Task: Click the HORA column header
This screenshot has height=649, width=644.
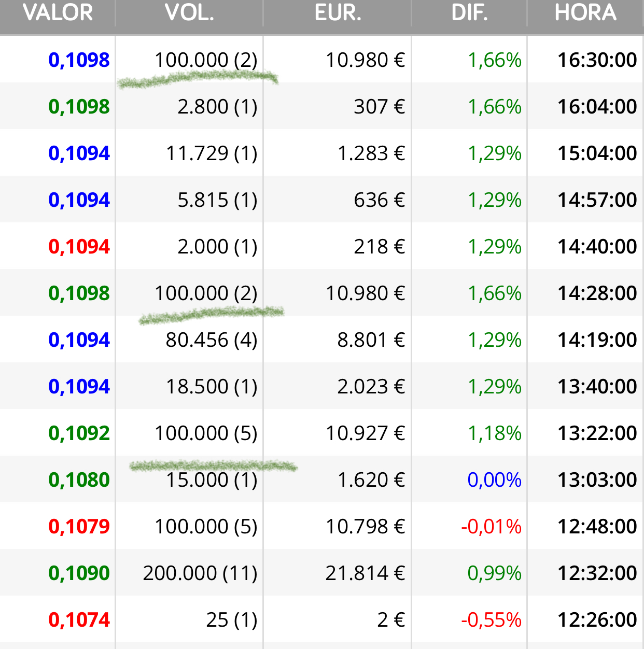Action: coord(585,12)
